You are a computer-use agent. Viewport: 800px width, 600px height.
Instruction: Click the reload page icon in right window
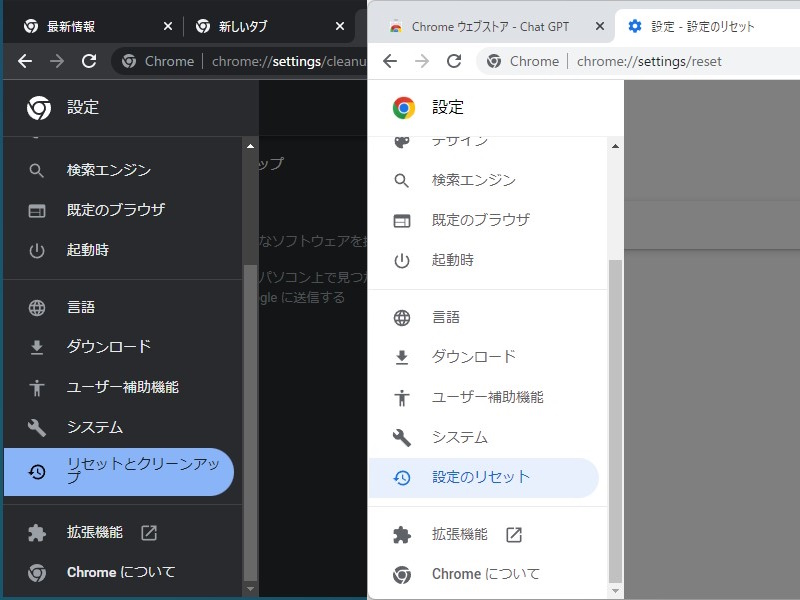tap(454, 61)
